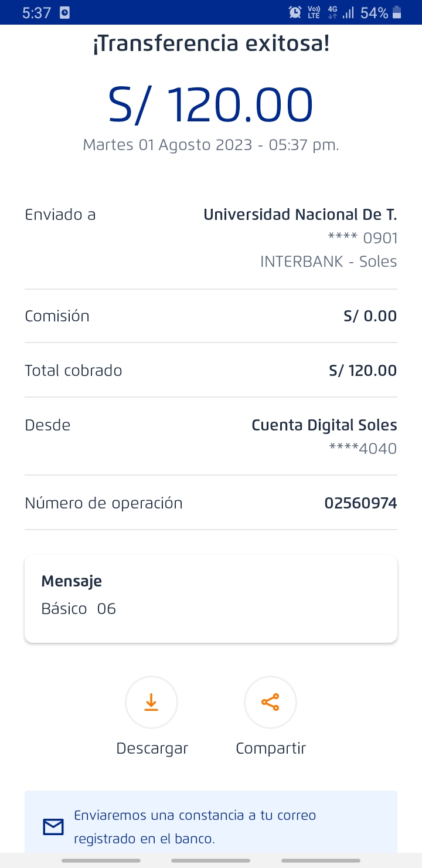
Task: Tap the Descargar download icon
Action: click(x=151, y=702)
